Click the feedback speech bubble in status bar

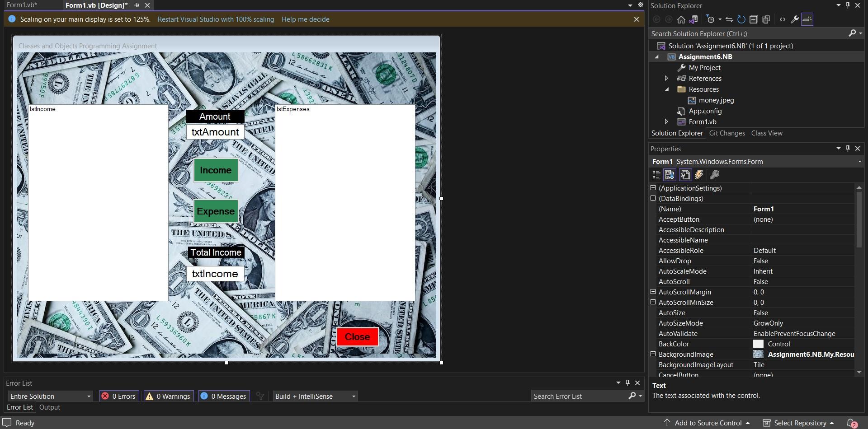[x=7, y=423]
